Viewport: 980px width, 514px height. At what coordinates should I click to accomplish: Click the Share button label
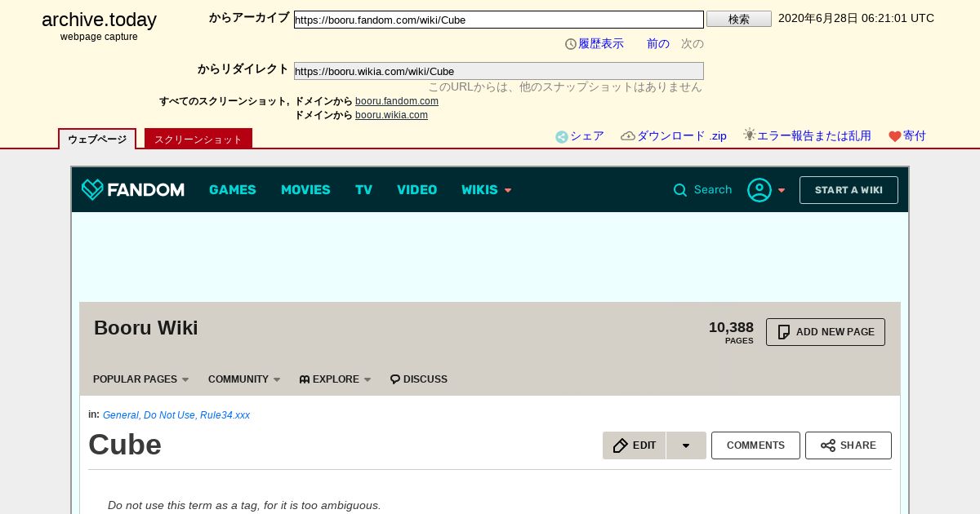858,445
